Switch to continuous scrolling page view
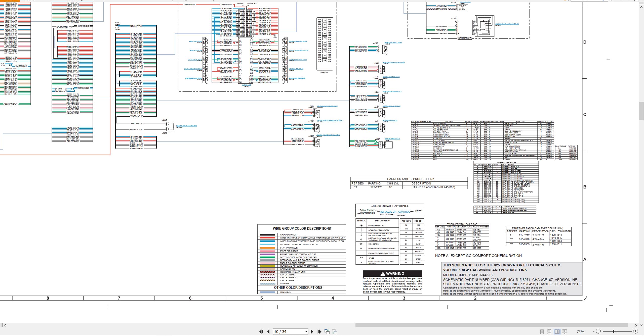 coord(549,331)
